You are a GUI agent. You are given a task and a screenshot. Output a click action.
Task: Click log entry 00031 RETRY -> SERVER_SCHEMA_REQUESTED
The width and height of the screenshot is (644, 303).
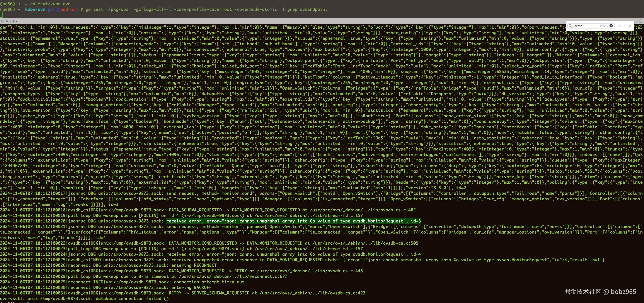click(182, 293)
